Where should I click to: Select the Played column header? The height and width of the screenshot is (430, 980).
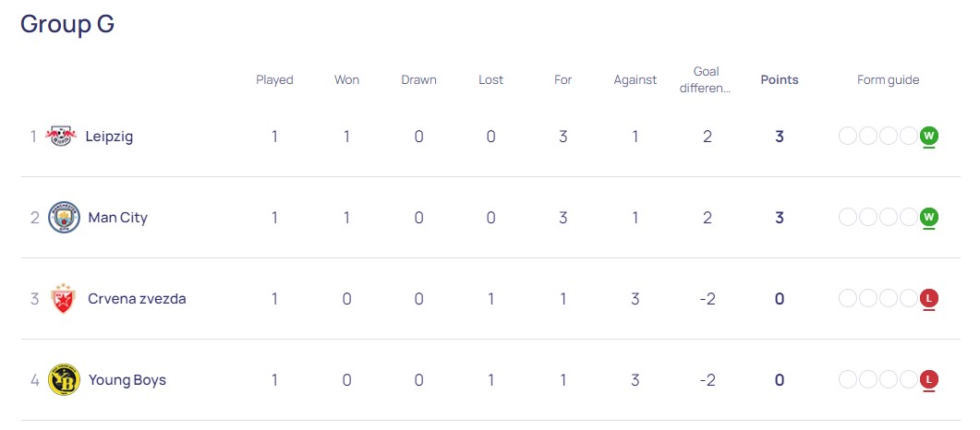click(x=274, y=80)
